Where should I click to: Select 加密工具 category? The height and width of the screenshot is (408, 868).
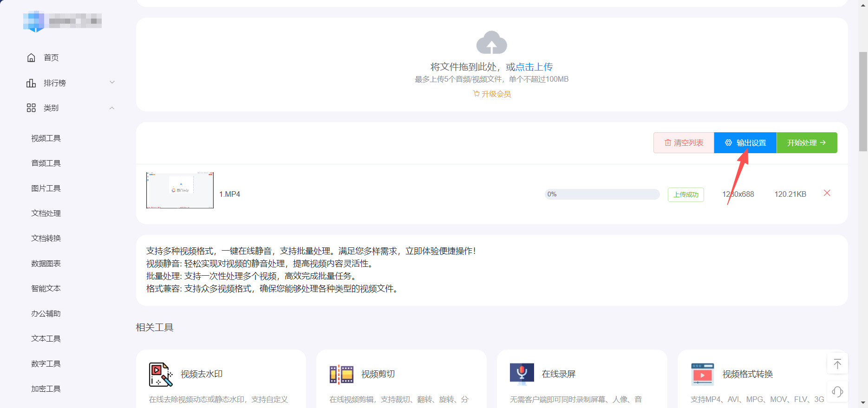(x=46, y=389)
